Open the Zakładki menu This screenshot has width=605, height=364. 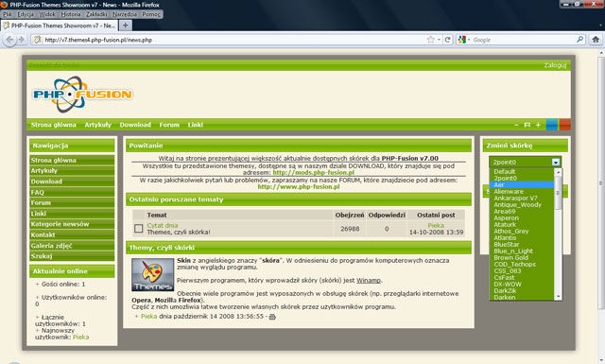pyautogui.click(x=96, y=14)
